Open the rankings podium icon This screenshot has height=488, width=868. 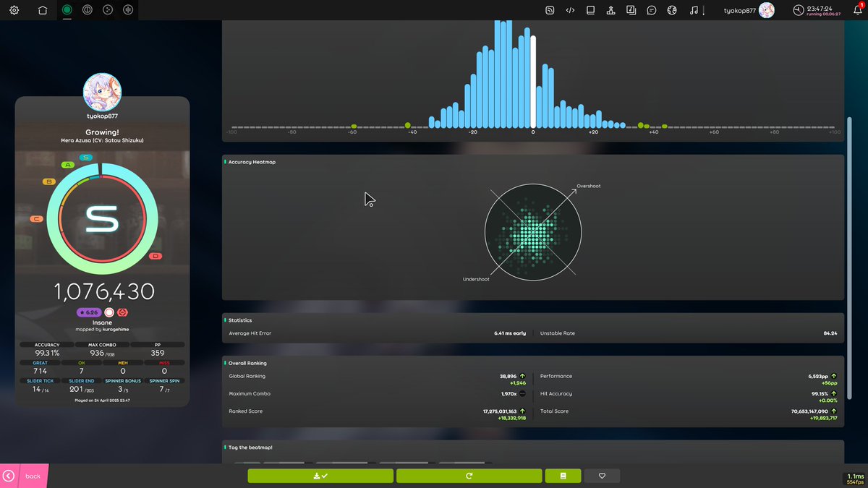[611, 10]
